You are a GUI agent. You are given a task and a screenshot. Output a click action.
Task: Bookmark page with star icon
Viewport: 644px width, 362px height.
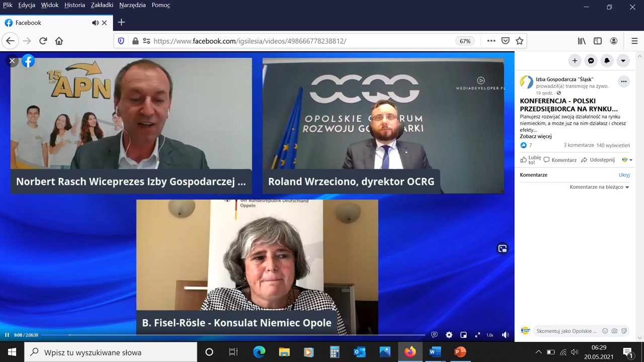[x=520, y=41]
